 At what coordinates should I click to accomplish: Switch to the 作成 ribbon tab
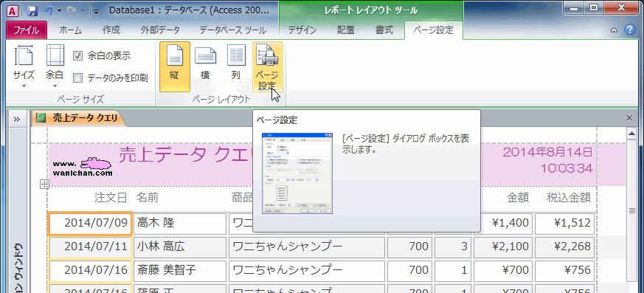(111, 30)
